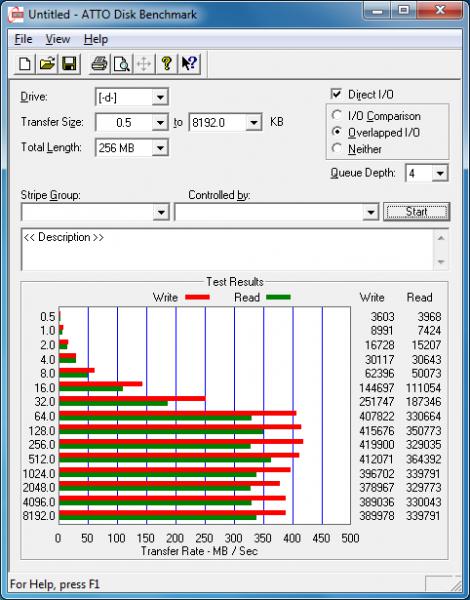Open the Total Length 256 MB dropdown
Image resolution: width=470 pixels, height=600 pixels.
tap(160, 148)
